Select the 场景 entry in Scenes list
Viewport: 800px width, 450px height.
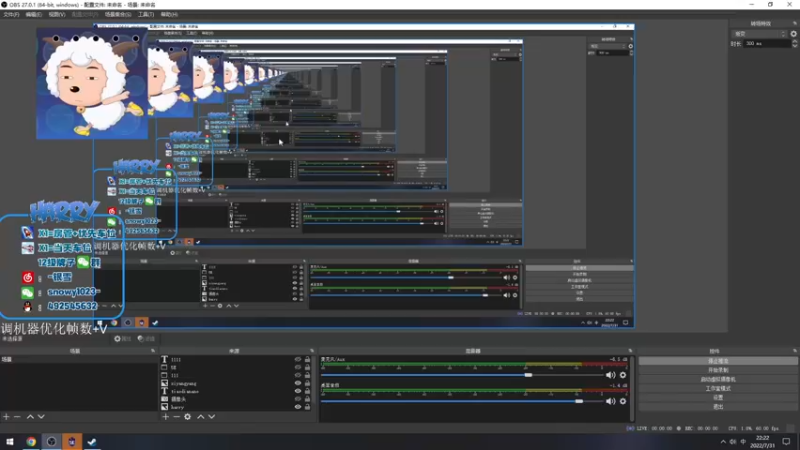79,360
